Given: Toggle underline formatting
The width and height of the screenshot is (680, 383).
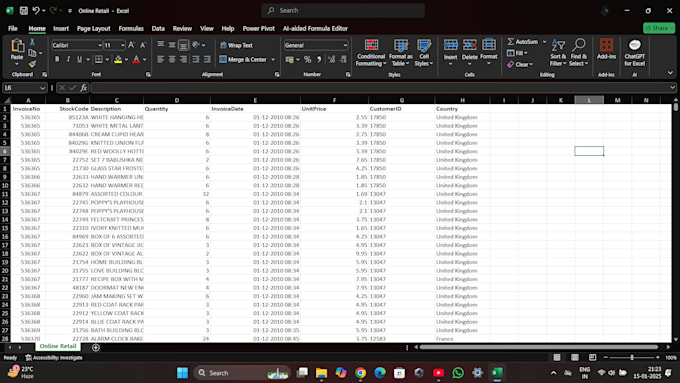Looking at the screenshot, I should click(79, 59).
